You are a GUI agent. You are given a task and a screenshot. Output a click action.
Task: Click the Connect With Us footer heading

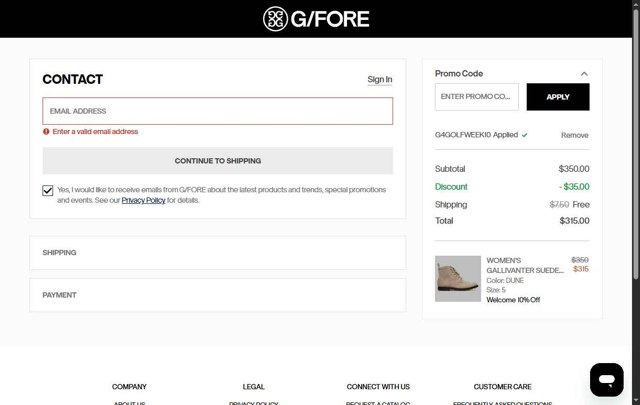pyautogui.click(x=378, y=387)
